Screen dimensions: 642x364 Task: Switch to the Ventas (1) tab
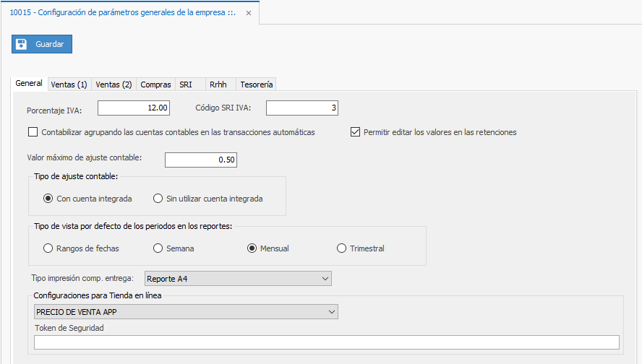click(x=69, y=84)
